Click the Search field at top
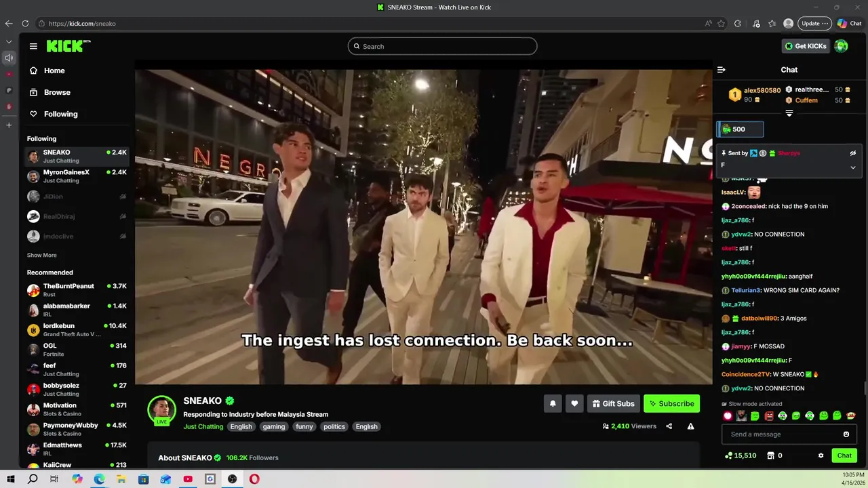This screenshot has width=868, height=488. click(442, 46)
